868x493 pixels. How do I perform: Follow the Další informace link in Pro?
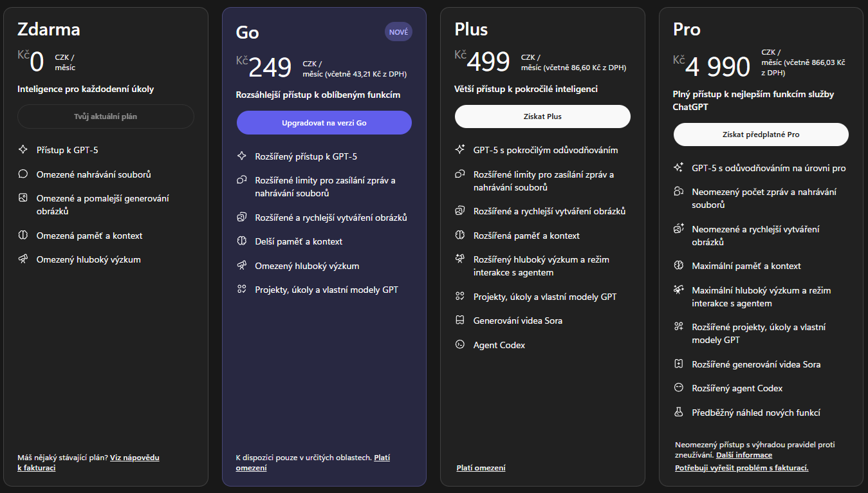coord(744,455)
